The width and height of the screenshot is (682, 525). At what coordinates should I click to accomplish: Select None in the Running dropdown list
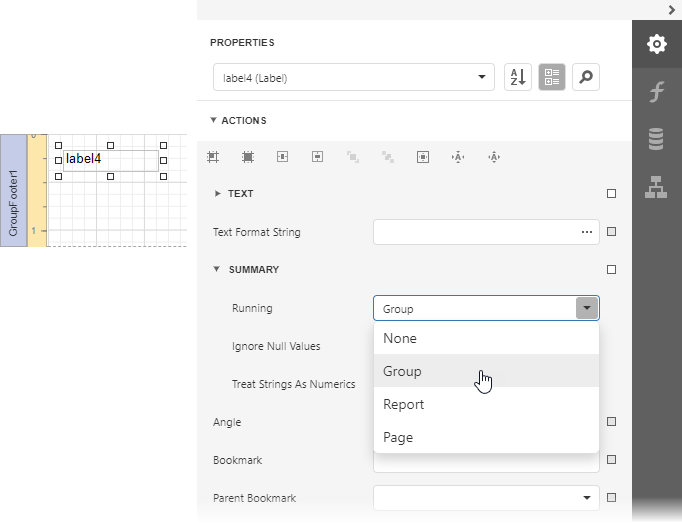pos(400,338)
